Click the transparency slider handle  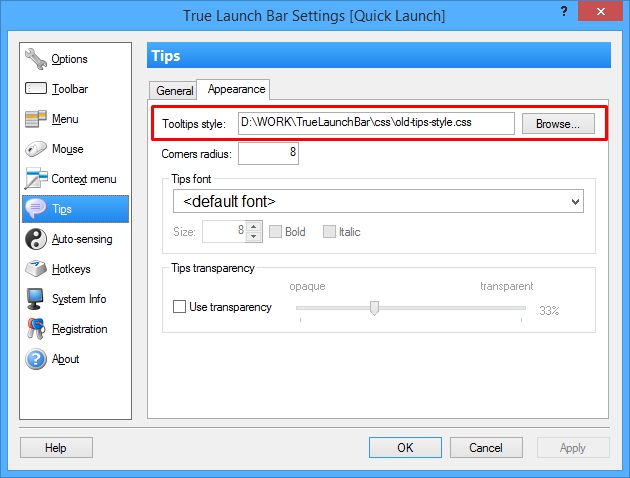click(x=374, y=308)
